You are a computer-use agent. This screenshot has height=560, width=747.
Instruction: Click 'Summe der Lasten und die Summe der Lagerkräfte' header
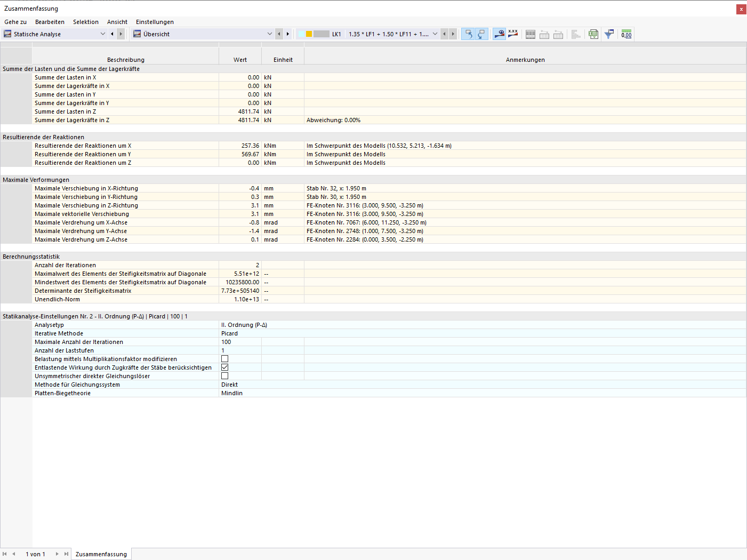point(71,69)
